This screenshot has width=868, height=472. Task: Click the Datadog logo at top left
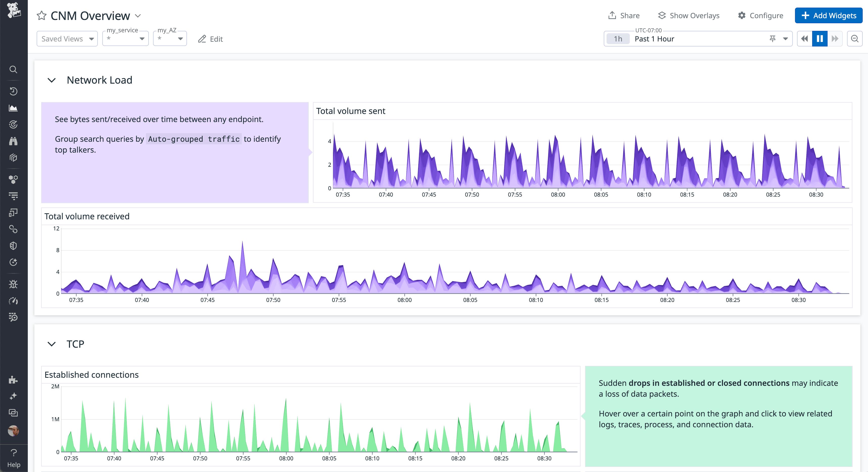[13, 11]
